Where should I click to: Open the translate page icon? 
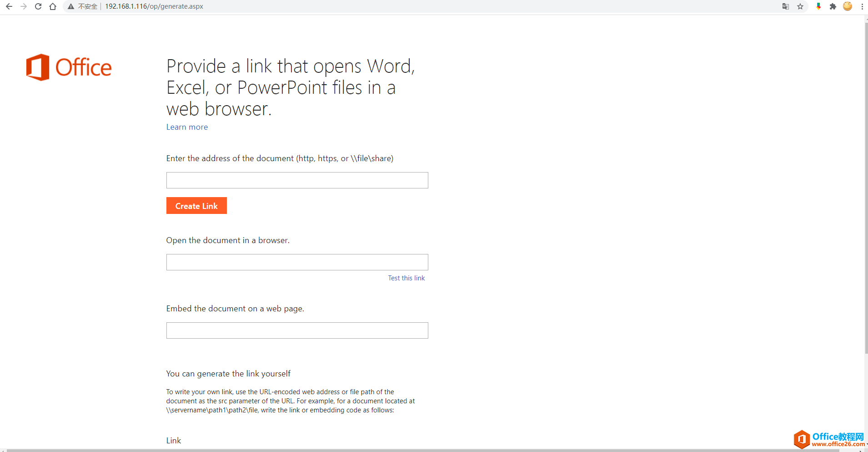[785, 6]
